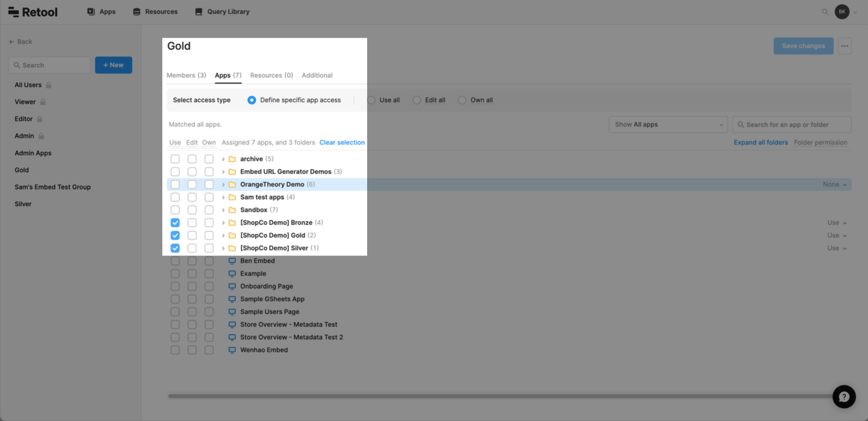Select Define specific app access radio
The height and width of the screenshot is (421, 868).
251,100
